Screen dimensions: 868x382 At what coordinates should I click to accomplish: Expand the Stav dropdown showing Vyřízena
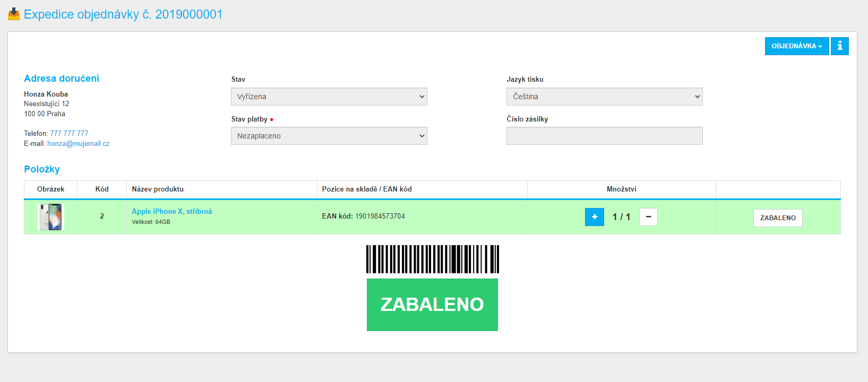[x=329, y=97]
